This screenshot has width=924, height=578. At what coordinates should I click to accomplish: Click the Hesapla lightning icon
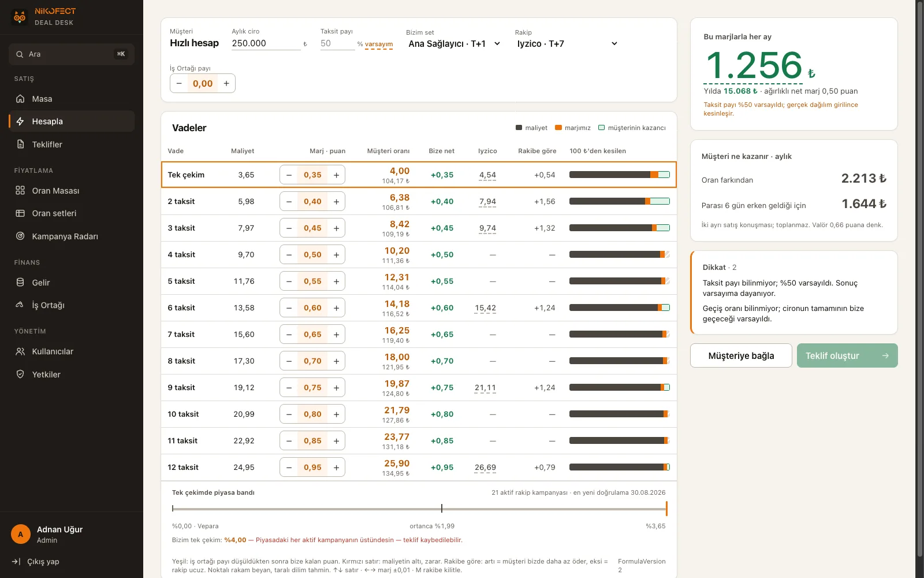pos(20,121)
